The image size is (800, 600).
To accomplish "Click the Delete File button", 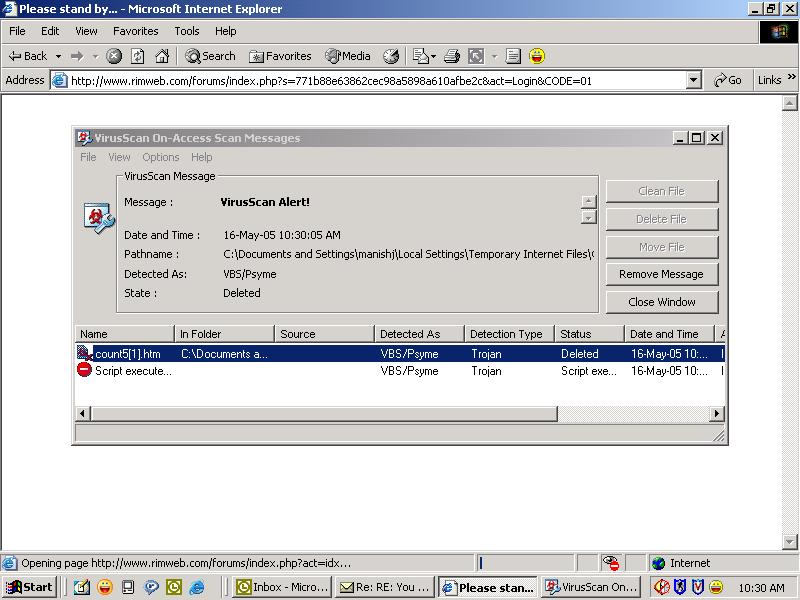I will pyautogui.click(x=662, y=219).
